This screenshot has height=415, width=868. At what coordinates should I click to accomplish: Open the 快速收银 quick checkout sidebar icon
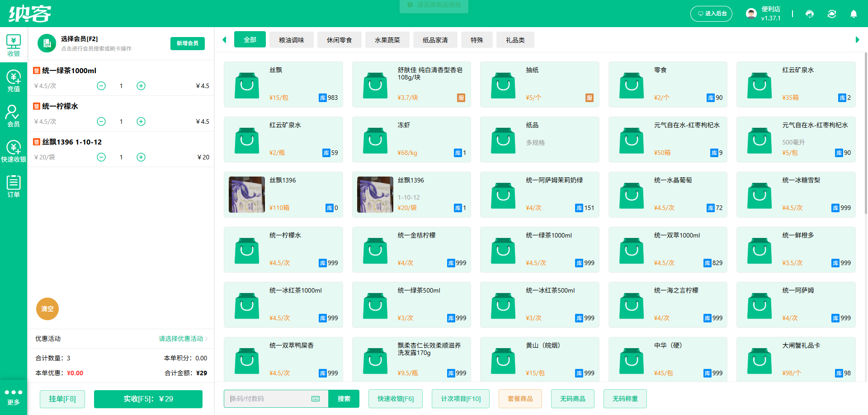[x=14, y=151]
